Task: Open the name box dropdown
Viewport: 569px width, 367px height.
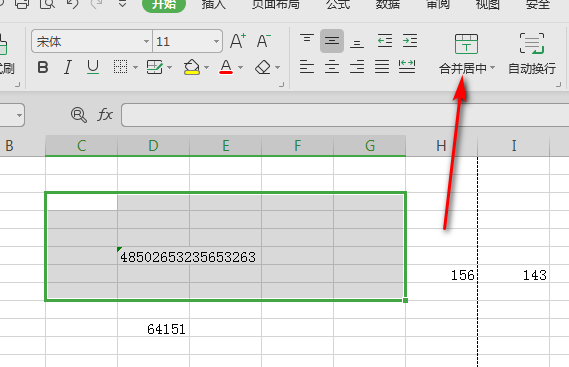Action: click(19, 115)
